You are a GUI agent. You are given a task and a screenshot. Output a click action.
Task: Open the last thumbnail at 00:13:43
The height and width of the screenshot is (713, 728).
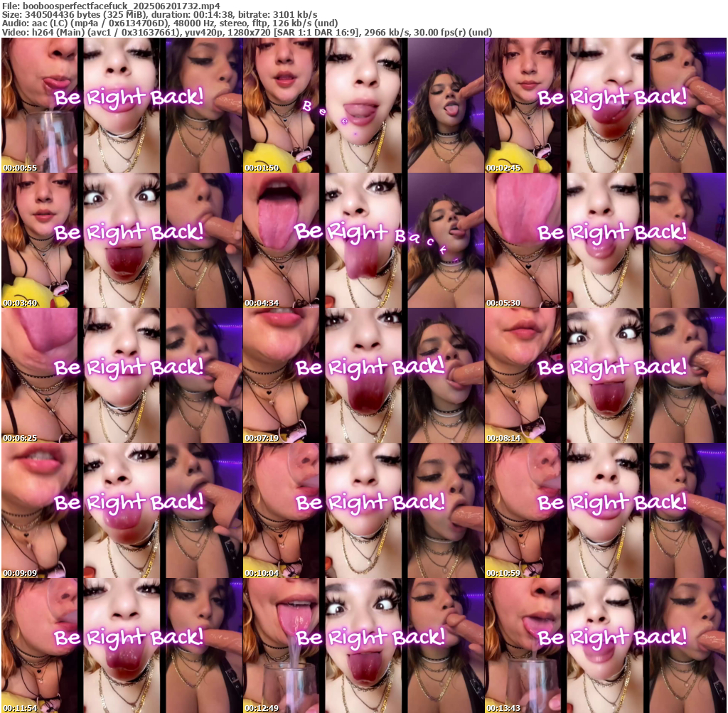click(605, 645)
